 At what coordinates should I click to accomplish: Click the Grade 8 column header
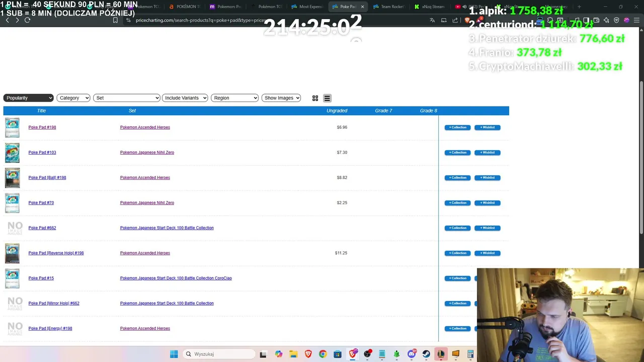tap(429, 111)
